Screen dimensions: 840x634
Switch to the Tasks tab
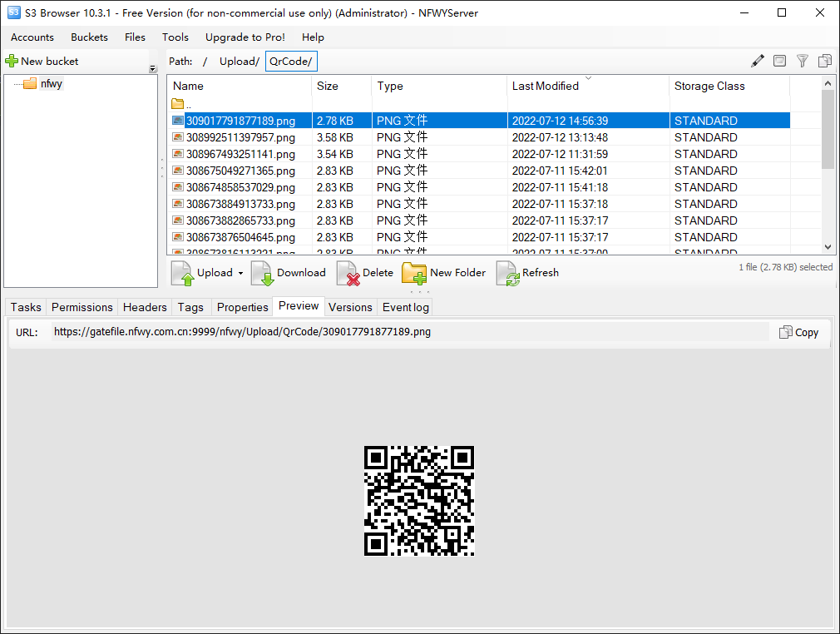[26, 307]
